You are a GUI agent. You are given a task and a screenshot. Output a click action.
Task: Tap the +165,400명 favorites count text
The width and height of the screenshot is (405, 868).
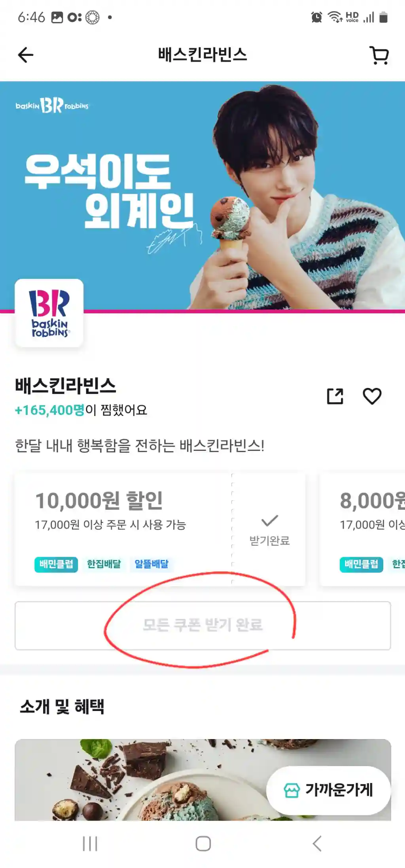pos(49,410)
